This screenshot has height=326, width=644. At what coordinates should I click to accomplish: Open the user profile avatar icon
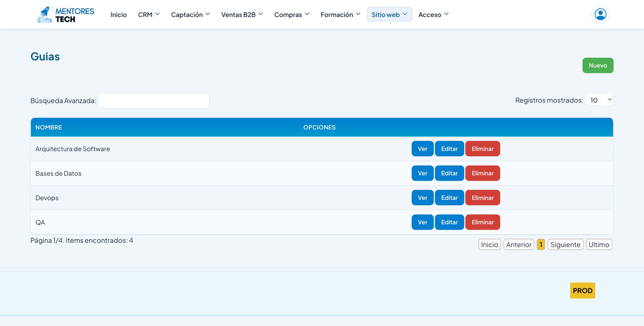(x=600, y=14)
